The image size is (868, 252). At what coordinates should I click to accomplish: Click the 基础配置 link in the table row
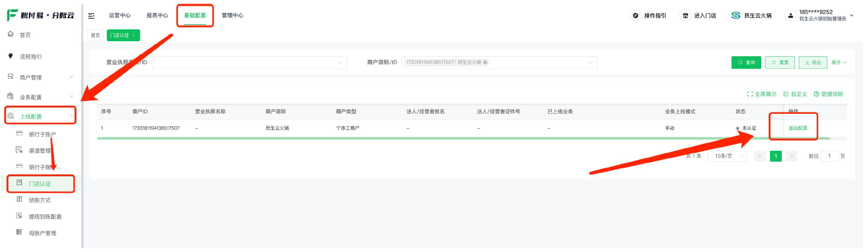[x=797, y=128]
